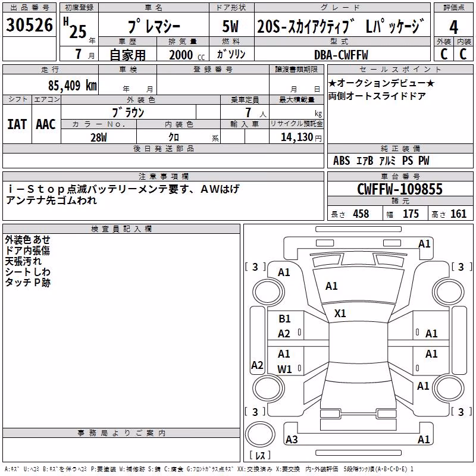476x476 pixels.
Task: Select the 純正装備 section header
Action: pyautogui.click(x=400, y=148)
